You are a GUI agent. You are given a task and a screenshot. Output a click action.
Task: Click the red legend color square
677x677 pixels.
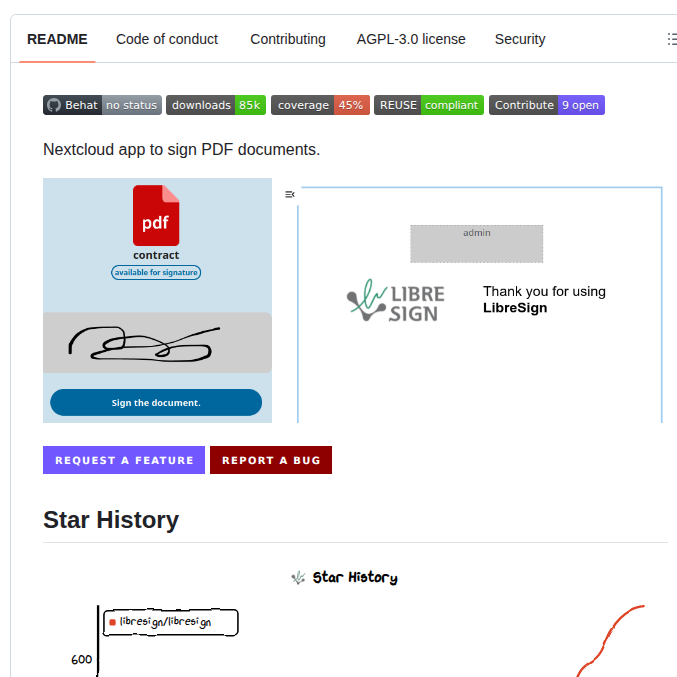113,622
